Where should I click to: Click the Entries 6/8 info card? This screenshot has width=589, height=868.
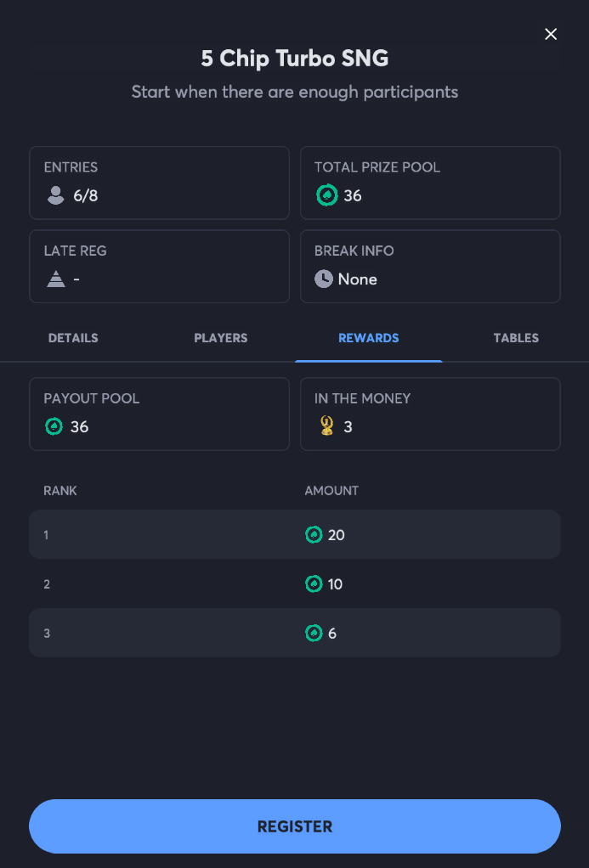(159, 183)
